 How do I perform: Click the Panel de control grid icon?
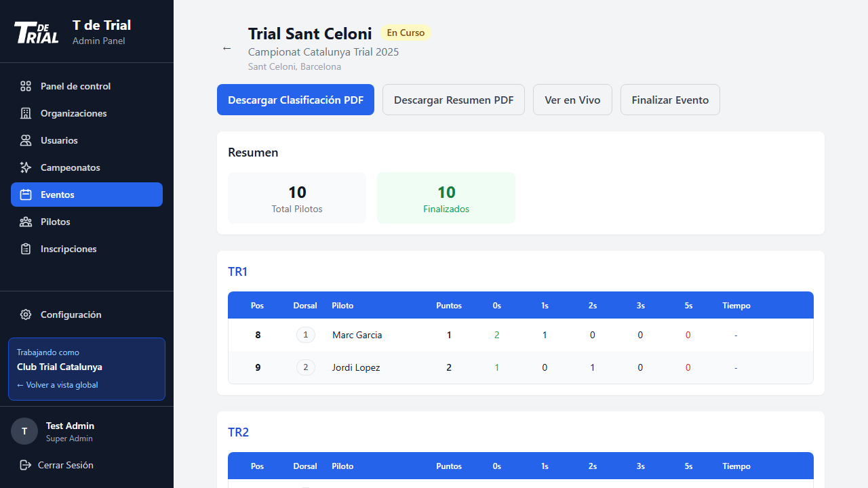26,86
